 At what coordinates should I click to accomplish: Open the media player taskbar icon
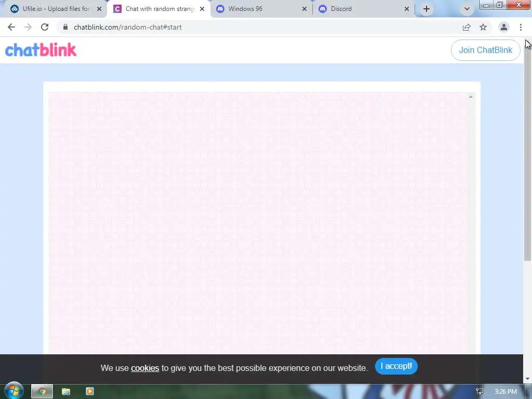click(x=90, y=392)
